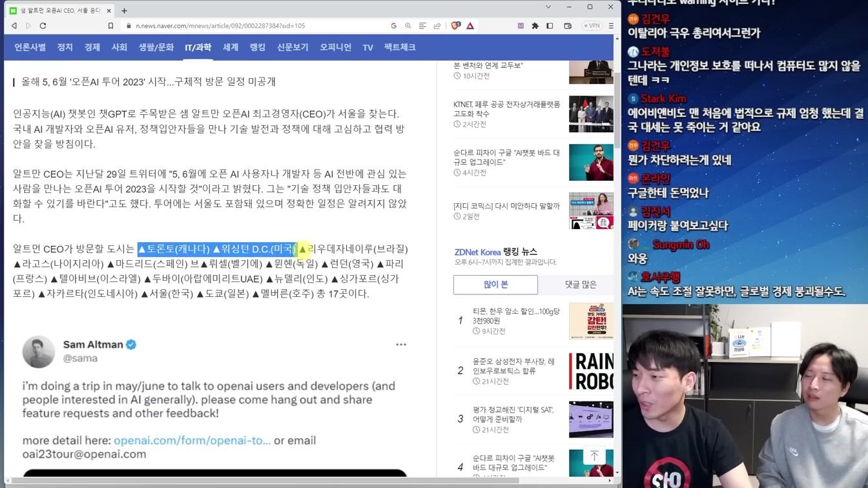Open the TV section
The width and height of the screenshot is (868, 488).
tap(367, 47)
